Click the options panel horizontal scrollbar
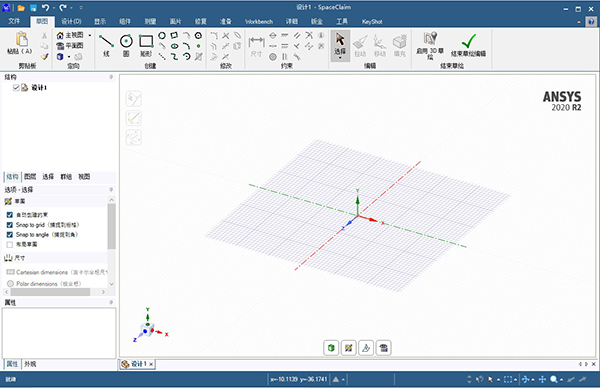 click(x=51, y=292)
